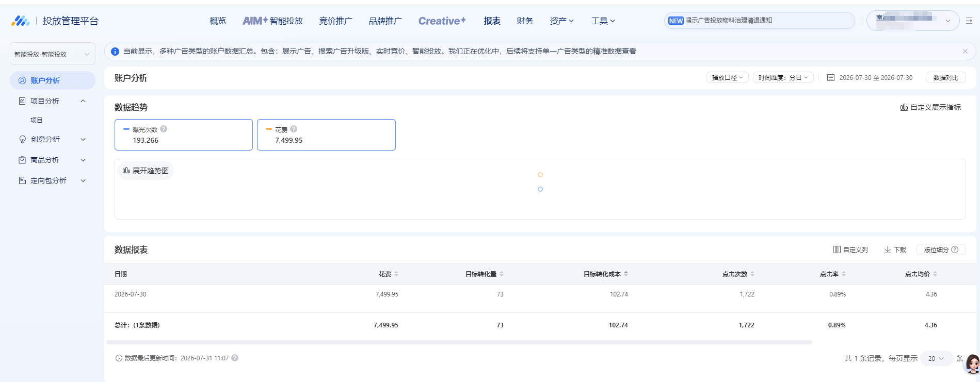Click the horizontal scrollbar under the table
980x382 pixels.
[x=459, y=342]
